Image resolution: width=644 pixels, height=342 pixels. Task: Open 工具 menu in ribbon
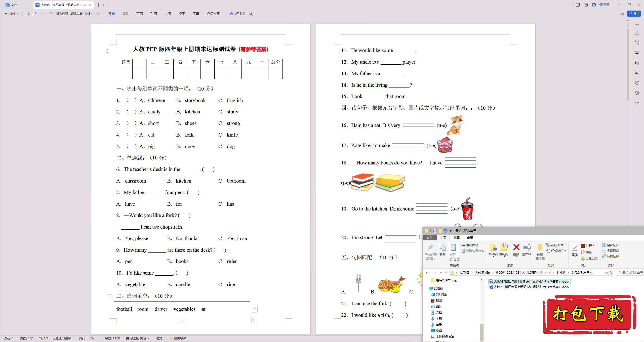[195, 14]
